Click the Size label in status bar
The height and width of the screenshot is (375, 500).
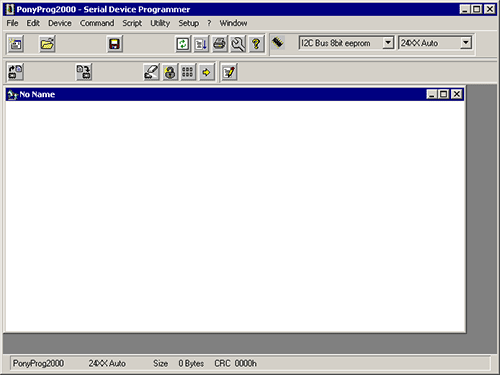(x=160, y=363)
